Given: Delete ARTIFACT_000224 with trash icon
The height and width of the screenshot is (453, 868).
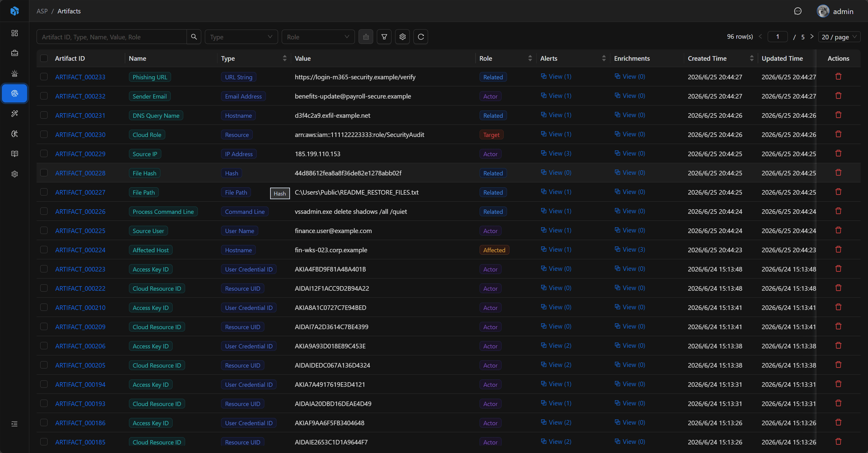Looking at the screenshot, I should tap(838, 250).
